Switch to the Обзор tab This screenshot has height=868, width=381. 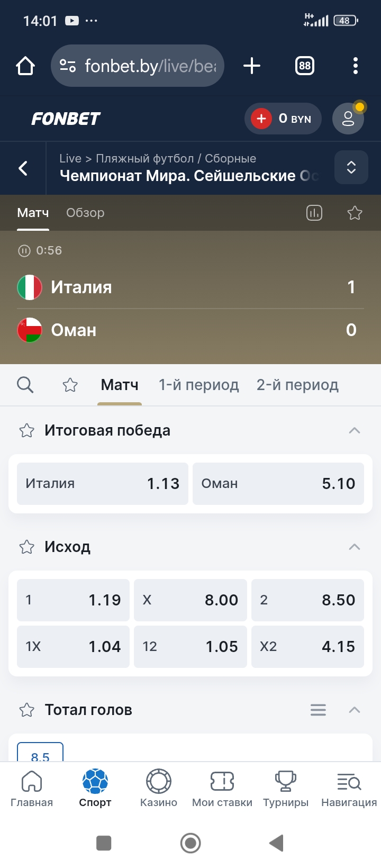click(85, 213)
